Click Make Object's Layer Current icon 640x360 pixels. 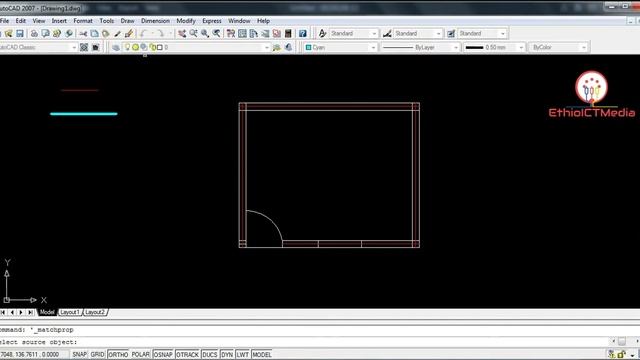[x=277, y=47]
